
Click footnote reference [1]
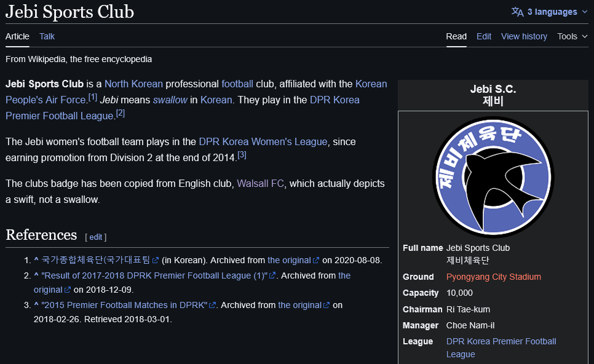(x=93, y=97)
